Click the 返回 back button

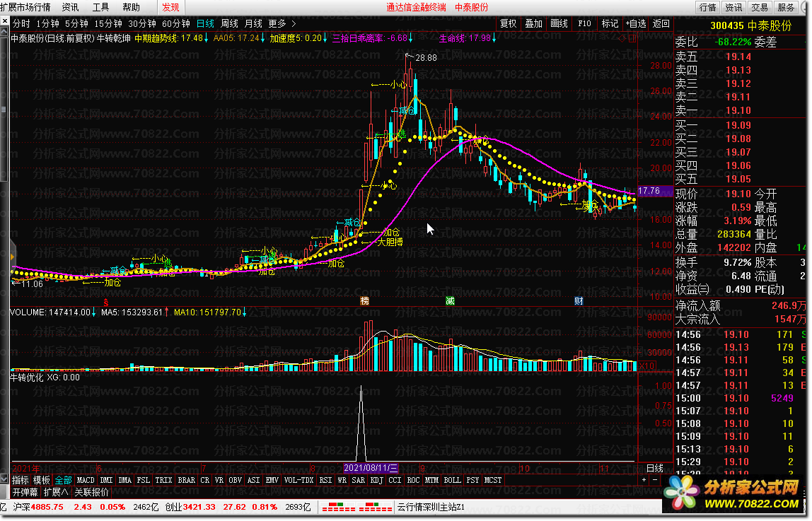click(661, 23)
